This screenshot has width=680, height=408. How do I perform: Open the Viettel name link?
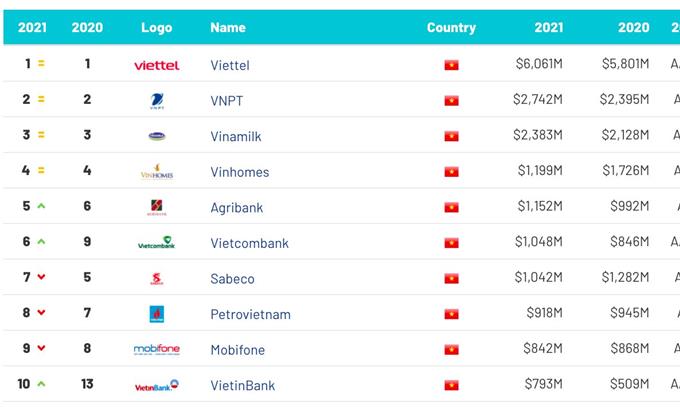230,65
